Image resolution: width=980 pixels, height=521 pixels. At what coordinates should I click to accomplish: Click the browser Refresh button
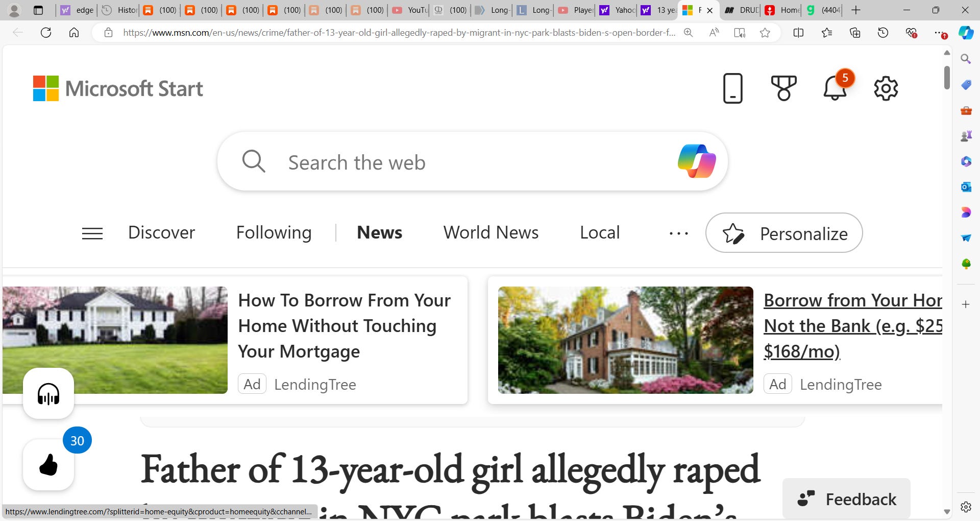tap(46, 33)
